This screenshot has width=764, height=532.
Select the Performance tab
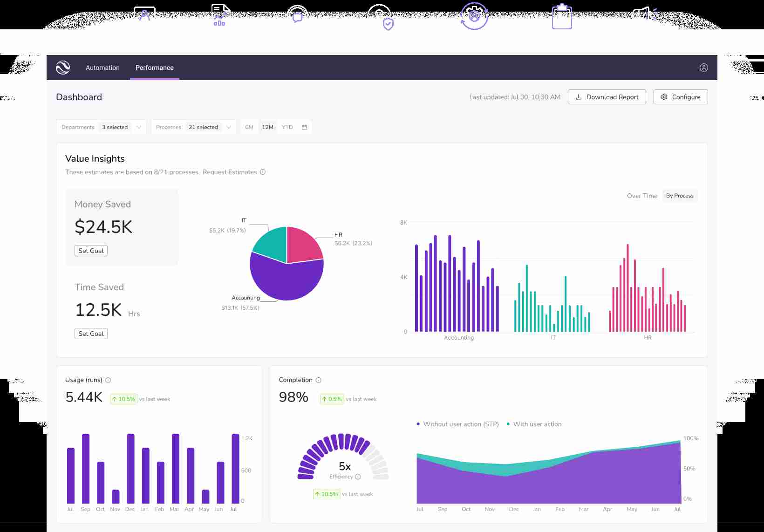click(x=155, y=68)
